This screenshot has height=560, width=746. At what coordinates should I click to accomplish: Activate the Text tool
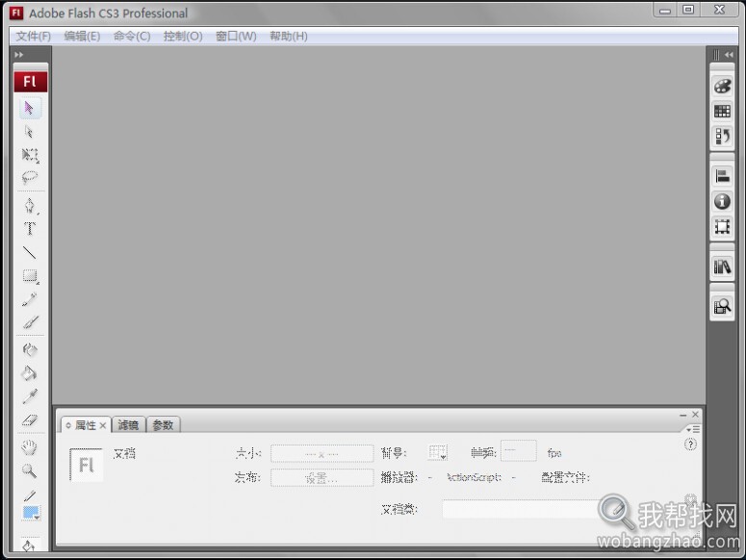tap(30, 229)
